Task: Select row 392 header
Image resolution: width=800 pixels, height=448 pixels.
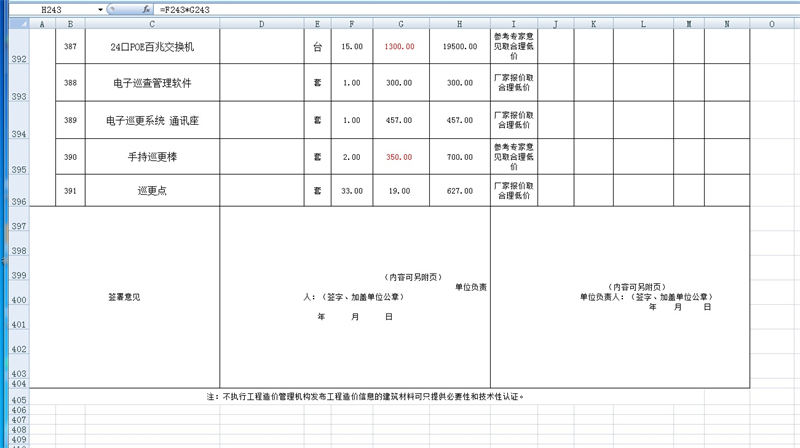Action: 16,59
